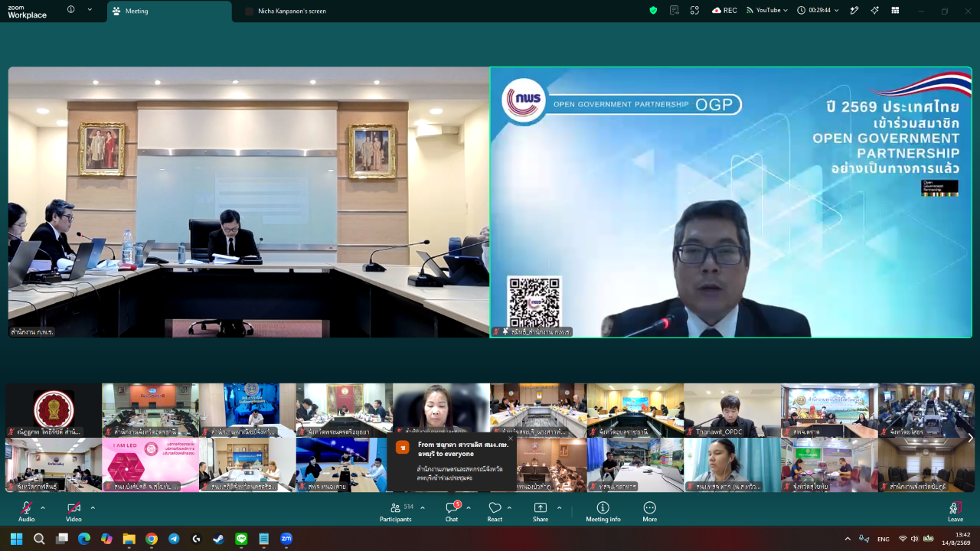Expand the dropdown arrow beside the notifications icon
The width and height of the screenshot is (980, 551).
[x=90, y=10]
